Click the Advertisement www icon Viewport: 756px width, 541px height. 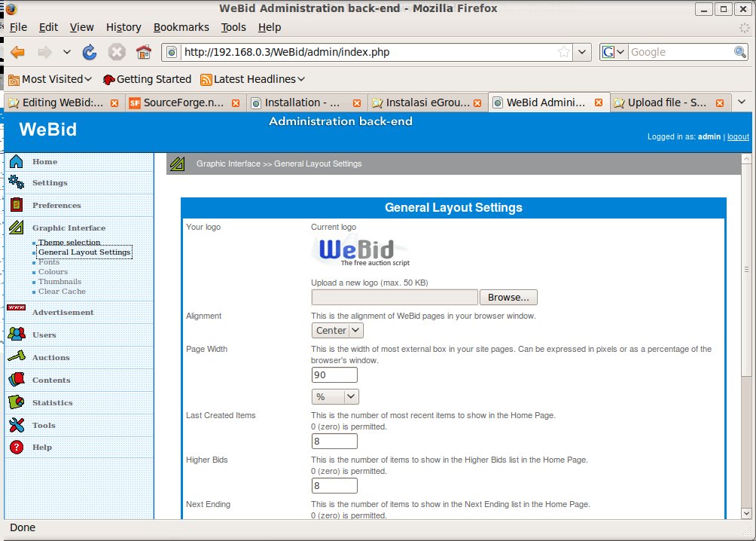click(x=17, y=307)
